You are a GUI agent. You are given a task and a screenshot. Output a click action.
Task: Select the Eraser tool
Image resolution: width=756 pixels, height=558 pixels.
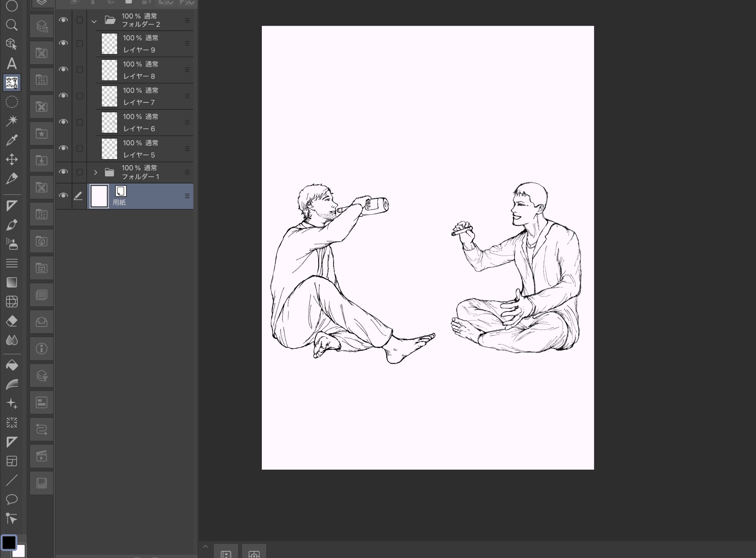12,321
